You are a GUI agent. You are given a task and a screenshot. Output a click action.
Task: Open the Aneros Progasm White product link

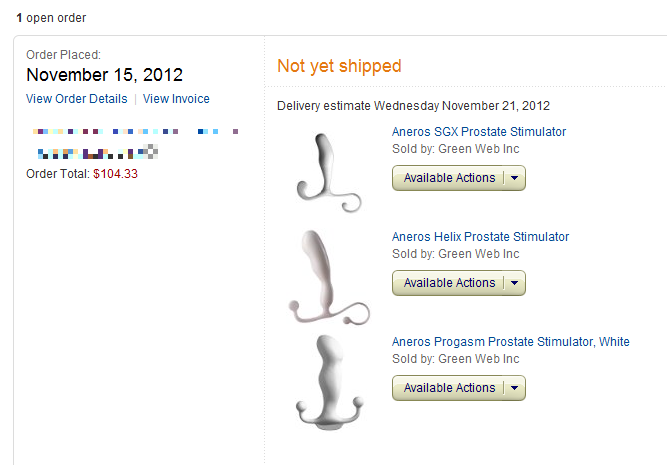[510, 342]
